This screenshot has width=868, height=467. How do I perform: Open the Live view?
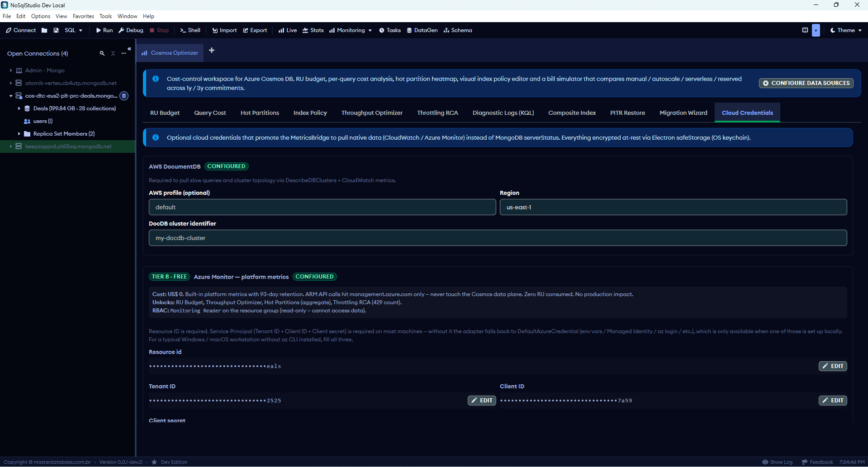click(288, 30)
